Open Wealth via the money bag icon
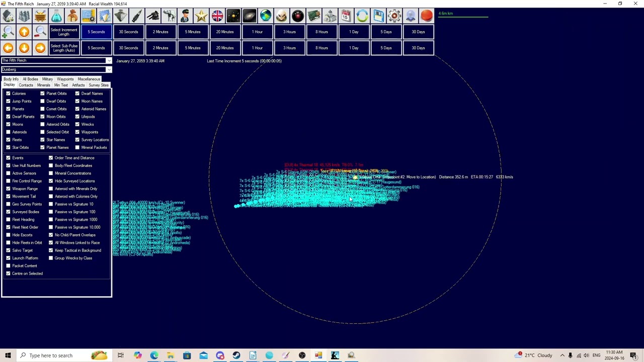The width and height of the screenshot is (644, 362). [72, 16]
